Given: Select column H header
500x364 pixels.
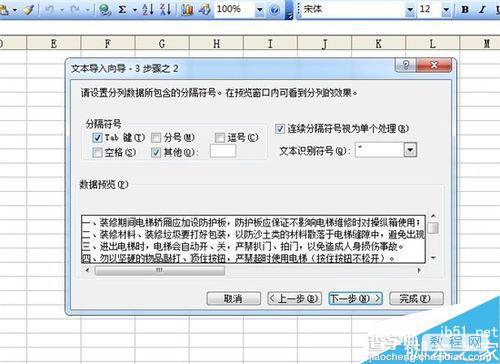Looking at the screenshot, I should coord(216,43).
